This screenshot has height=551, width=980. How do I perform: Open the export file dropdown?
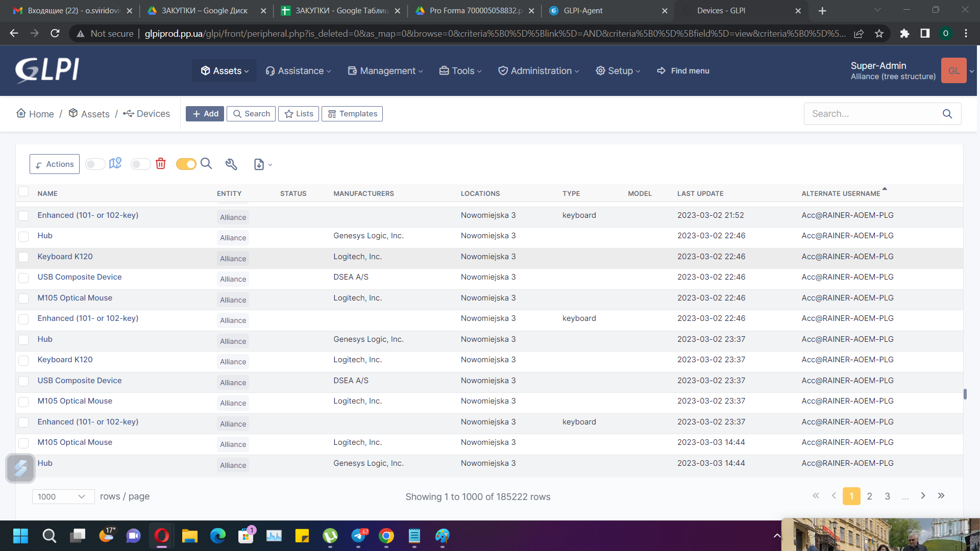click(263, 164)
